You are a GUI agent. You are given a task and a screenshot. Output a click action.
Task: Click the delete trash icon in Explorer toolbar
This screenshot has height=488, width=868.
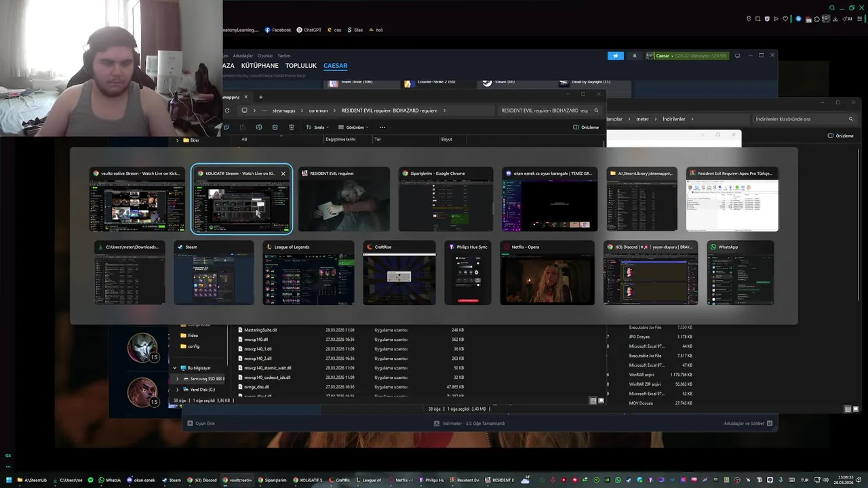click(292, 127)
